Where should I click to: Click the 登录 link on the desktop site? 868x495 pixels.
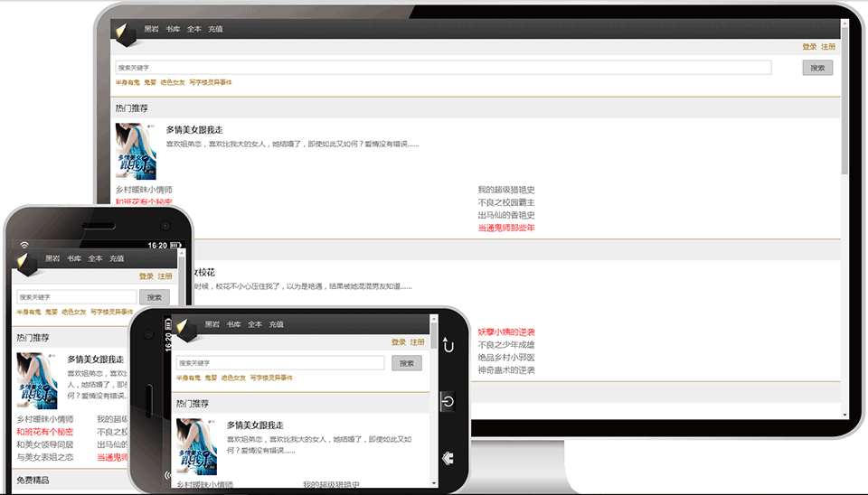pos(809,47)
